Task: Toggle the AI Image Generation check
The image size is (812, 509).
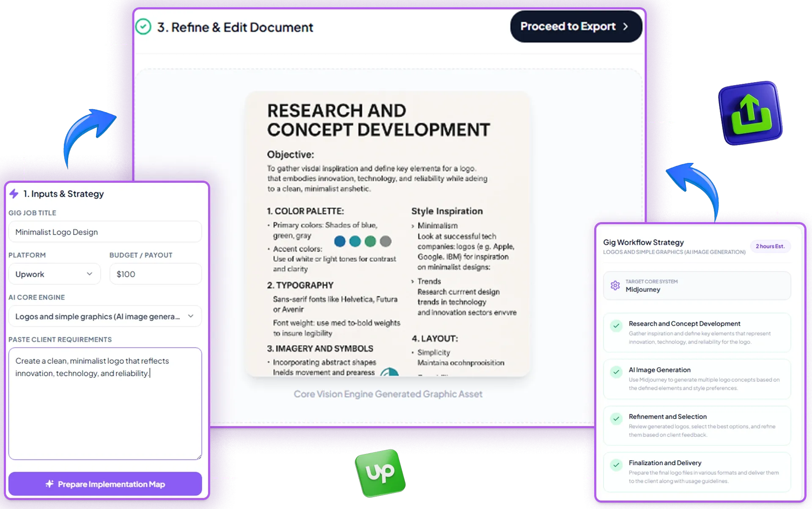Action: [x=616, y=372]
